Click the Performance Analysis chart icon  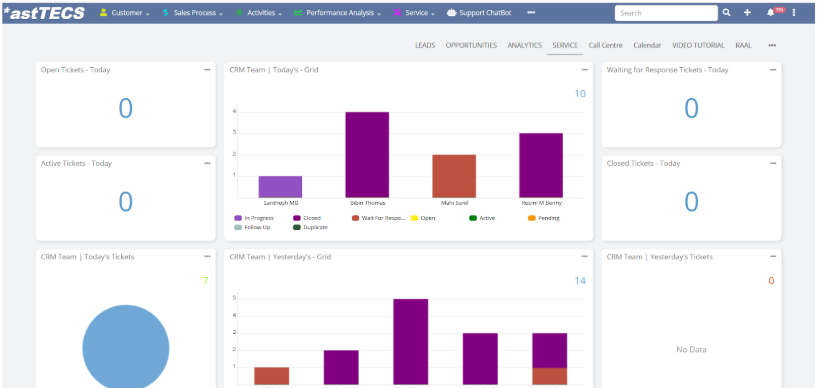click(298, 13)
